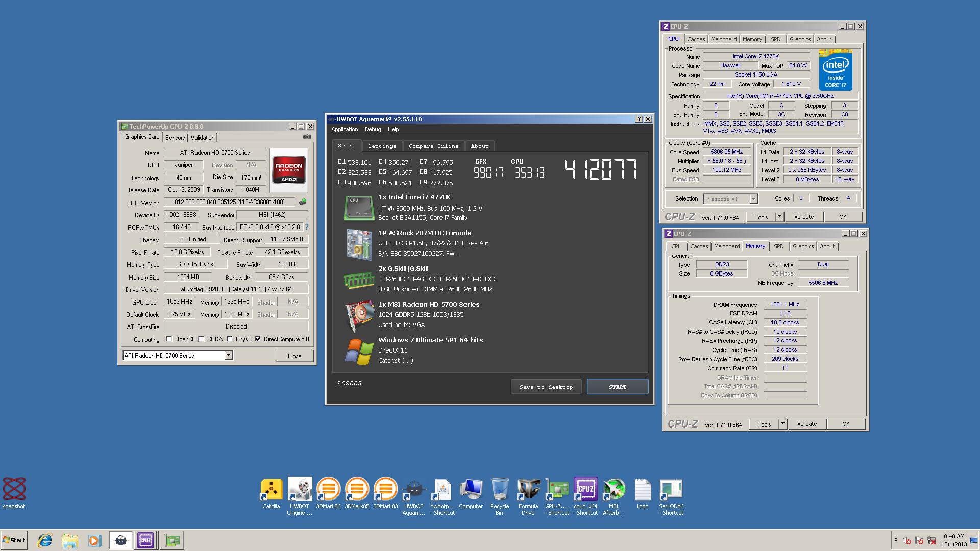This screenshot has width=980, height=551.
Task: Launch 3DMark03 desktop shortcut
Action: tap(385, 493)
